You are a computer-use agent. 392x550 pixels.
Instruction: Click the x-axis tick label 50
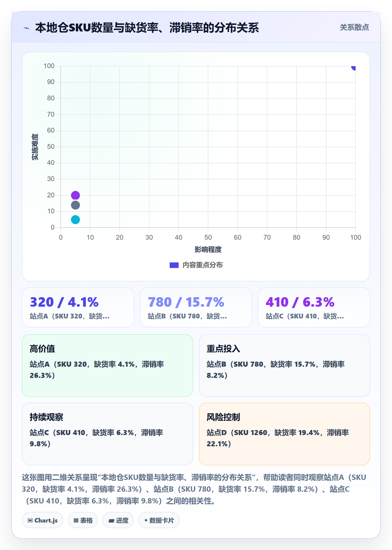[208, 237]
